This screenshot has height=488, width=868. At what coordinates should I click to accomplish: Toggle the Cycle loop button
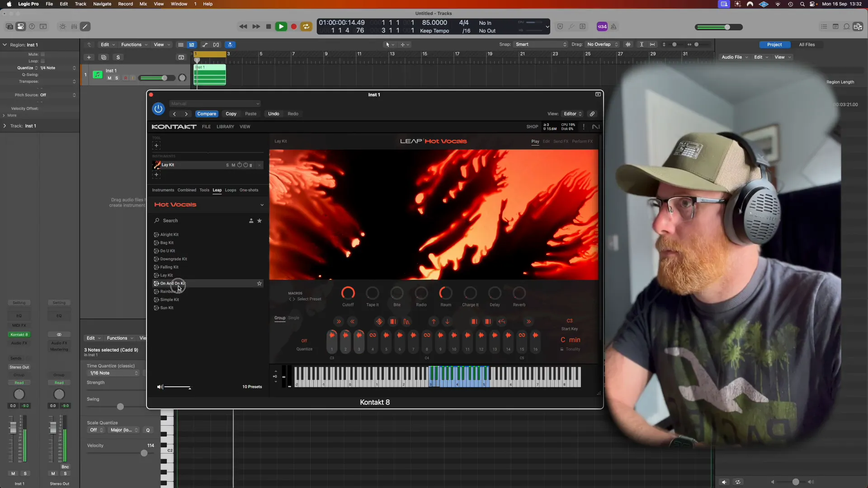coord(306,27)
